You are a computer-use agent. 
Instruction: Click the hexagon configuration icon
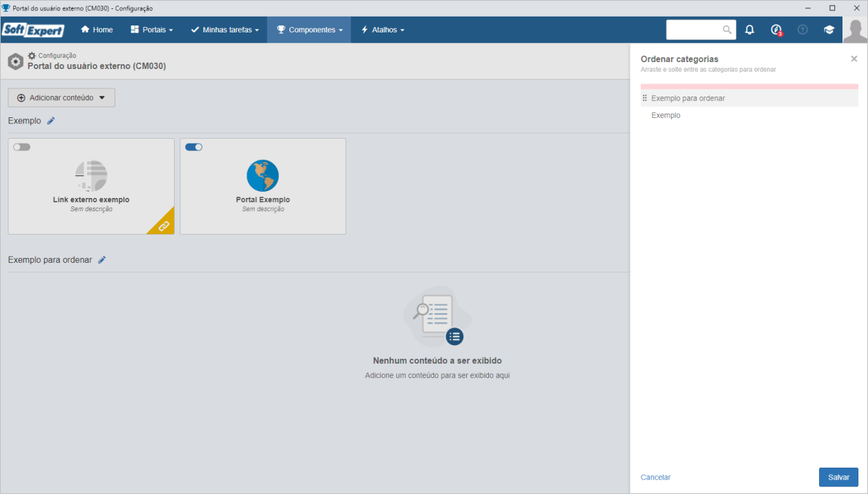click(16, 61)
